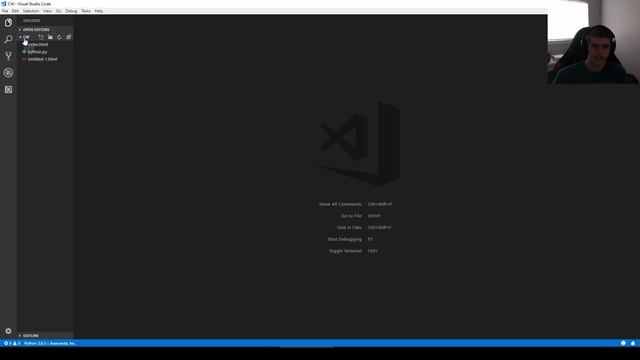Open the Debug view in activity bar
The width and height of the screenshot is (640, 360).
click(8, 73)
